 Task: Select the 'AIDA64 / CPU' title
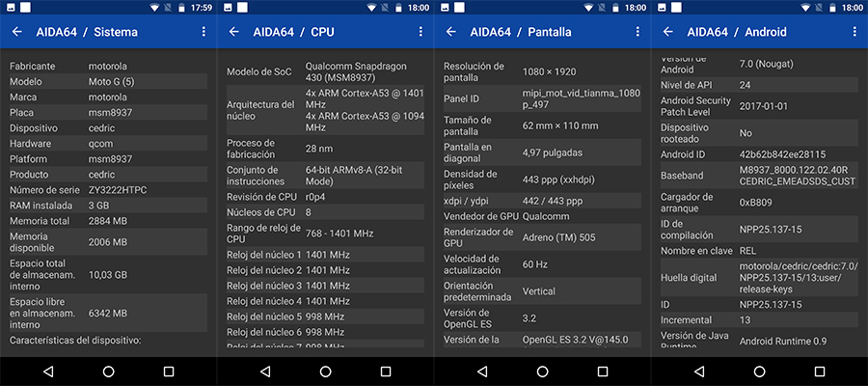point(293,32)
